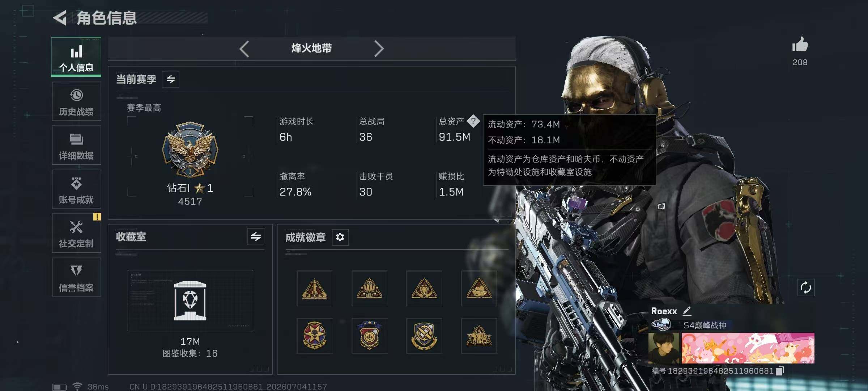Image resolution: width=868 pixels, height=391 pixels.
Task: Toggle the 当前赛季 season switch
Action: [171, 79]
